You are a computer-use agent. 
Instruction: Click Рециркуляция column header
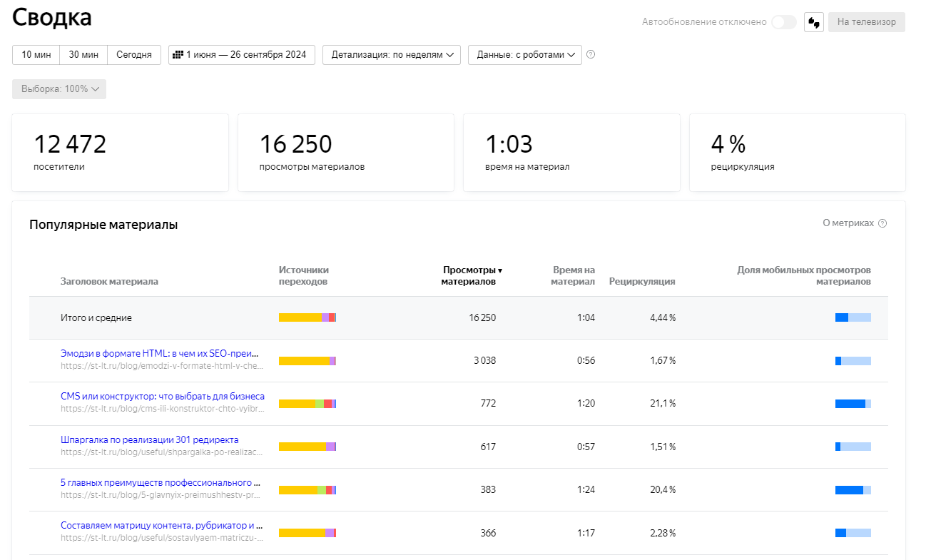(642, 281)
